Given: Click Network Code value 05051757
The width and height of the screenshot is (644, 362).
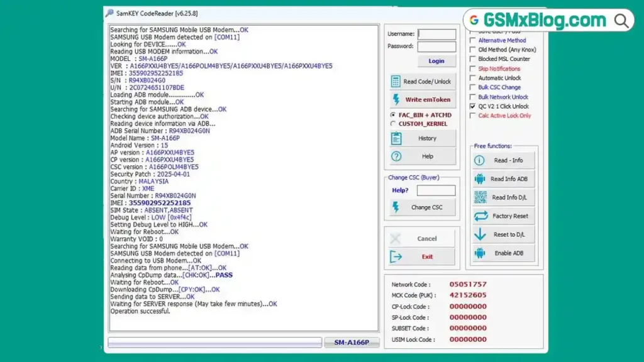Looking at the screenshot, I should [468, 284].
